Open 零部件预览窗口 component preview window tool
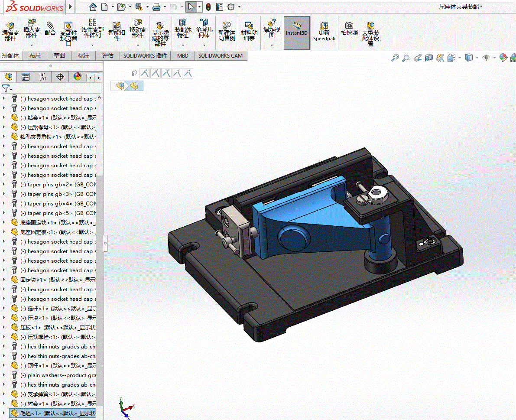The width and height of the screenshot is (516, 420). (68, 34)
